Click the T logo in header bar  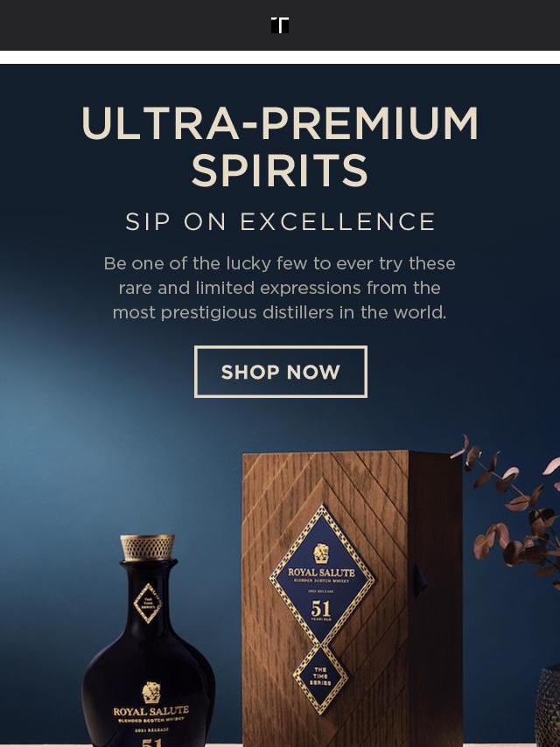[280, 25]
